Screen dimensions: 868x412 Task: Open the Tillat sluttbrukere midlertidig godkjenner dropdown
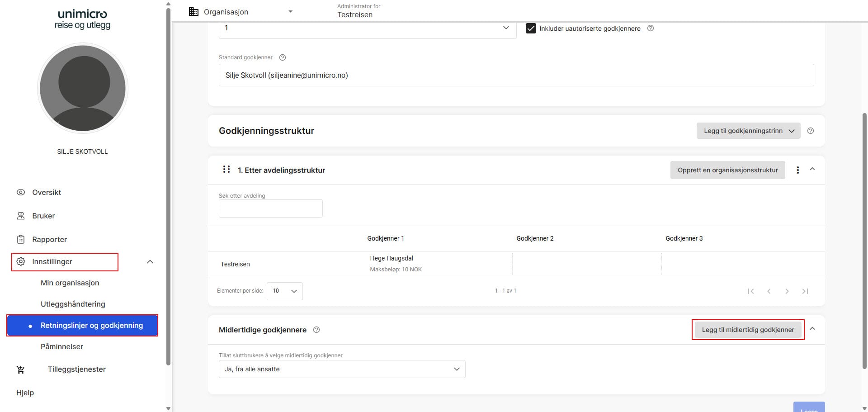(x=342, y=369)
